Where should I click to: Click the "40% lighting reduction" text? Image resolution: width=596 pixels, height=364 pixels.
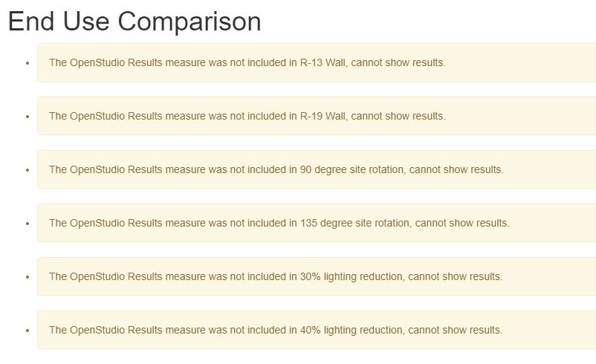click(x=352, y=330)
